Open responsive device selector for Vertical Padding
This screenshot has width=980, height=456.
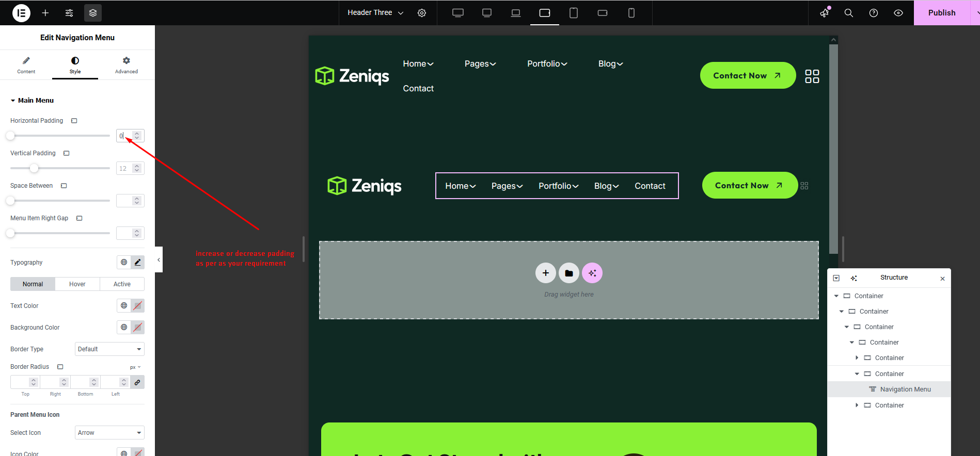pos(67,153)
